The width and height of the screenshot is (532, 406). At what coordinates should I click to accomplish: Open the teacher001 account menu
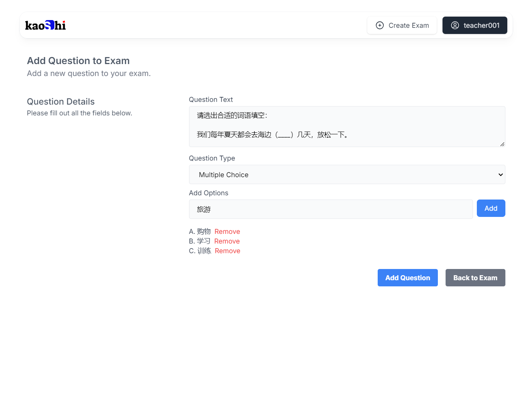(475, 25)
